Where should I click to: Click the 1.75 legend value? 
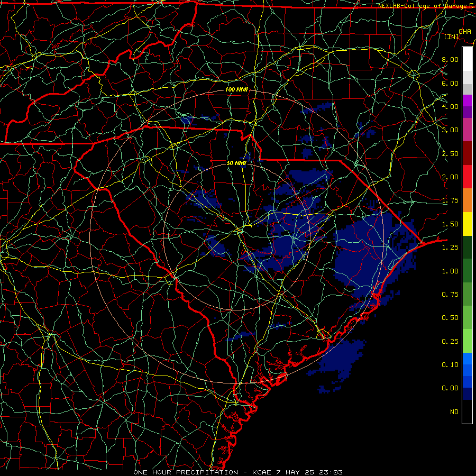[450, 200]
